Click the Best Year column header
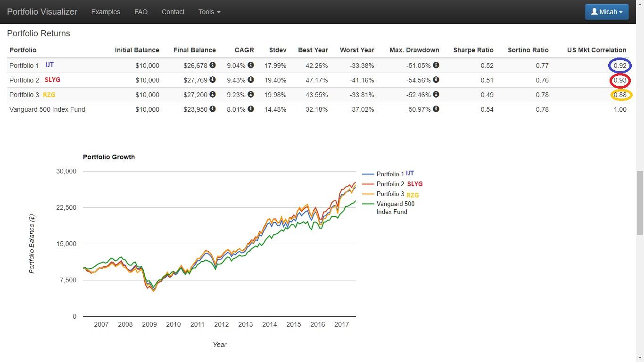The image size is (644, 362). point(313,50)
